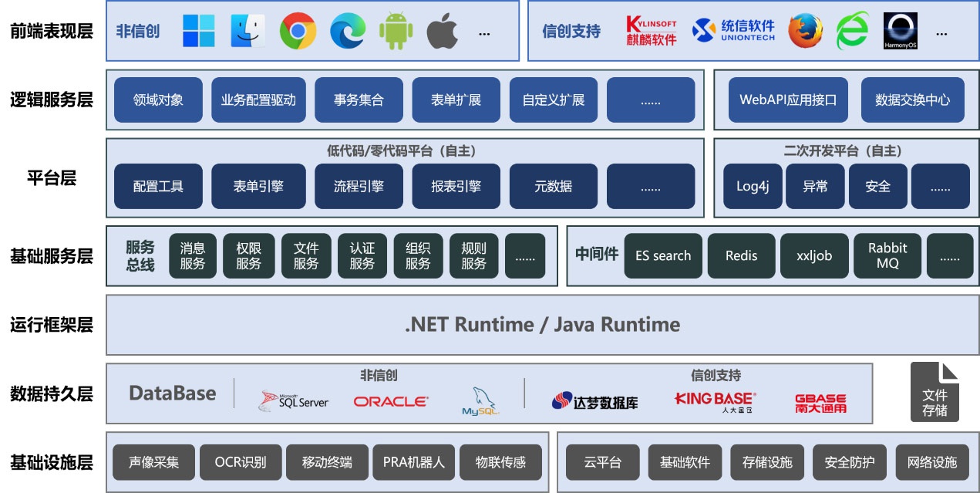The image size is (980, 493).
Task: Click the MySQL dolphin logo
Action: [x=481, y=402]
